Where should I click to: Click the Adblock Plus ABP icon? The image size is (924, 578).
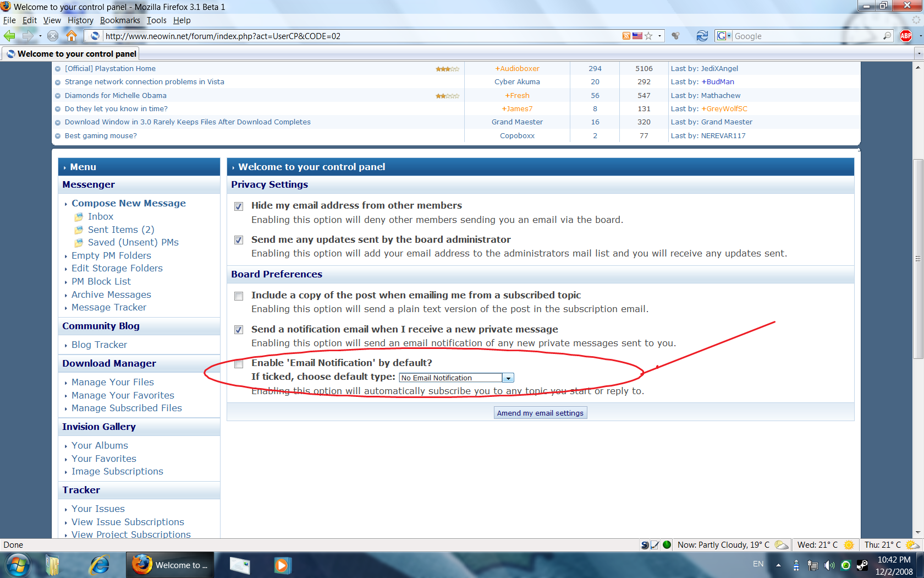pos(906,36)
